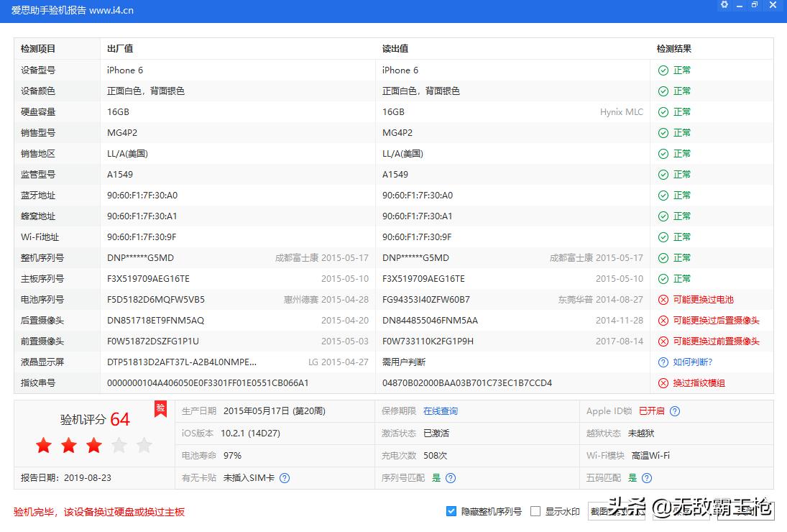Click the red X icon on 前置摄像头 row

coord(662,341)
